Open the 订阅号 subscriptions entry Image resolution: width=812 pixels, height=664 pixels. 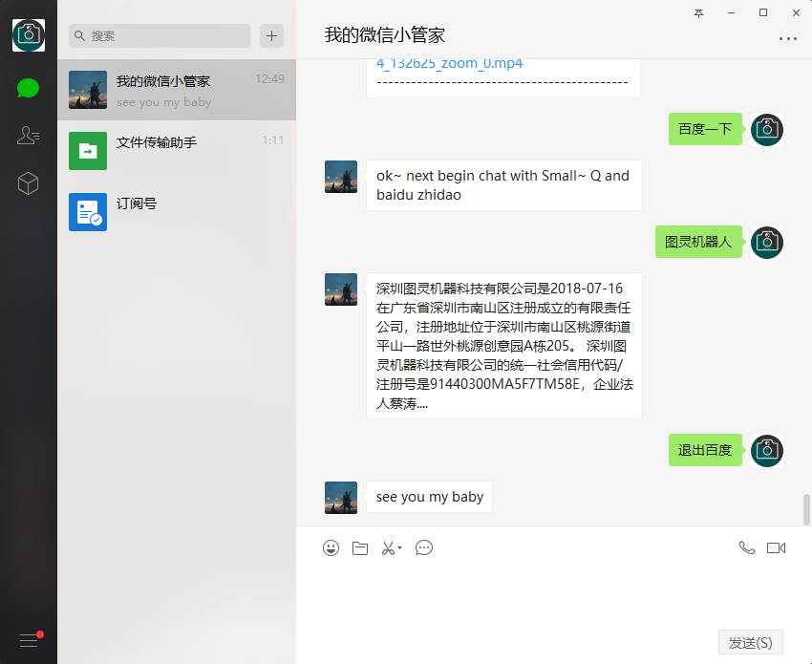click(177, 212)
